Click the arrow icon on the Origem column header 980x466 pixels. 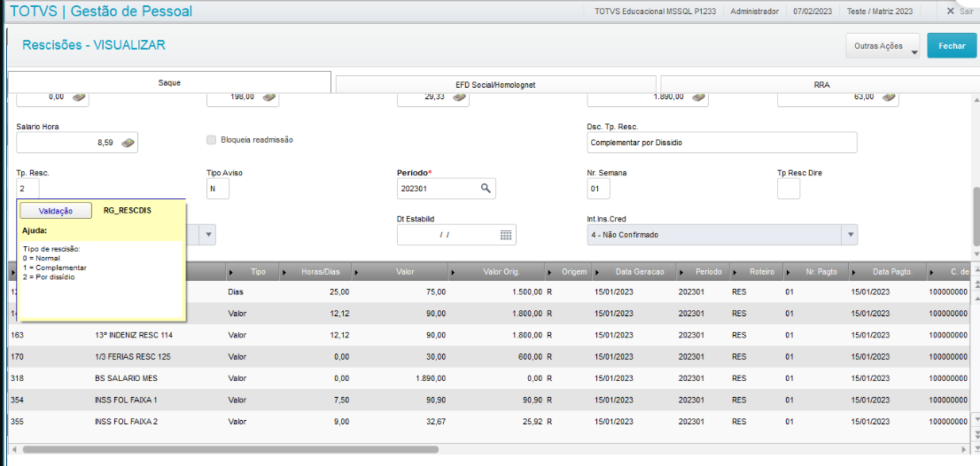550,272
